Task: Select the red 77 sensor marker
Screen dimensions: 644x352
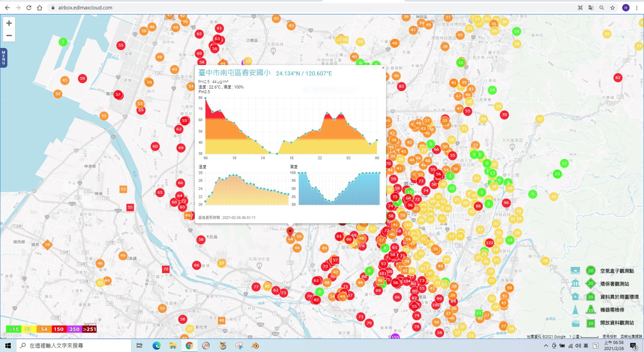Action: point(256,287)
